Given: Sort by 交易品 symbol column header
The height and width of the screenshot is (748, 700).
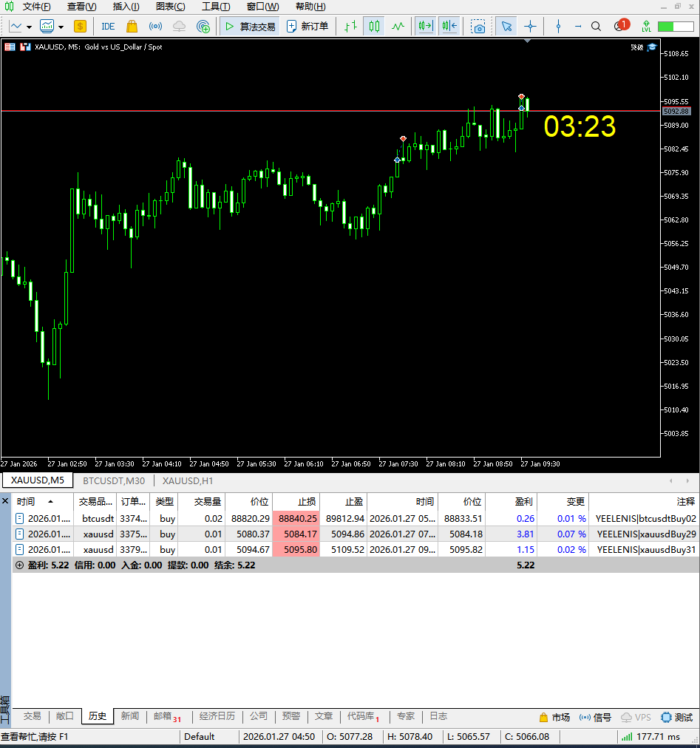Looking at the screenshot, I should pyautogui.click(x=95, y=501).
